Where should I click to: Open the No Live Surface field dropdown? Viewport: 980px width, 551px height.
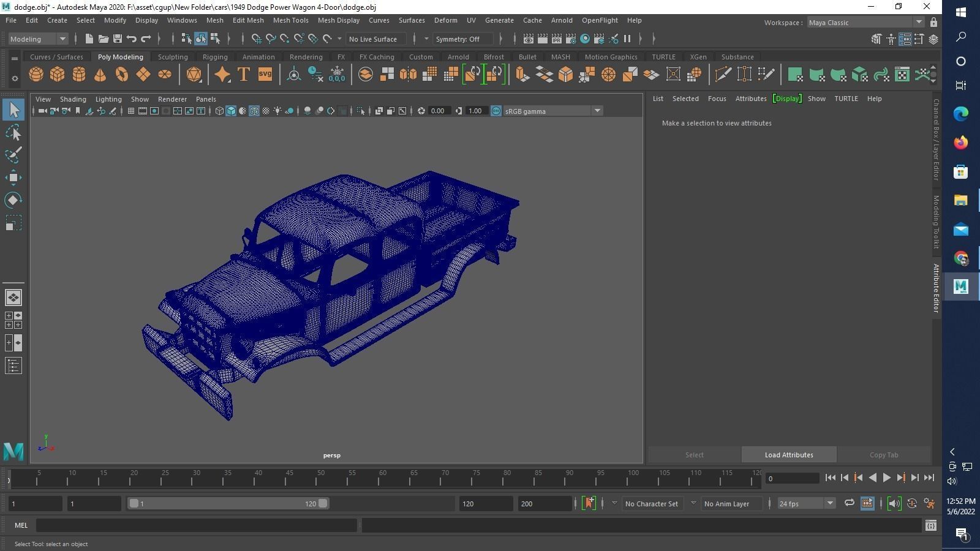(339, 39)
